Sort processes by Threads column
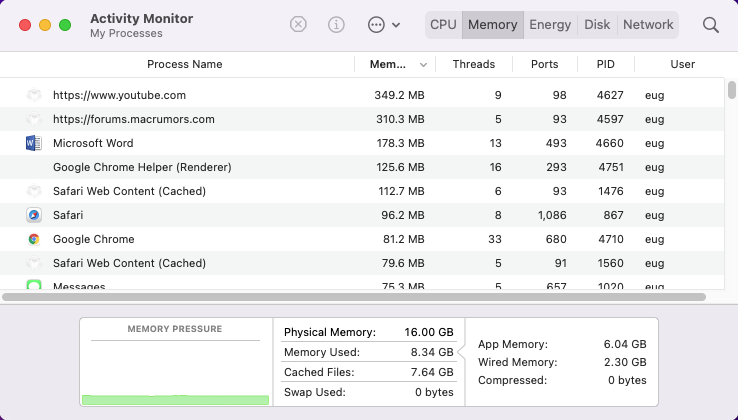This screenshot has height=420, width=738. [473, 64]
